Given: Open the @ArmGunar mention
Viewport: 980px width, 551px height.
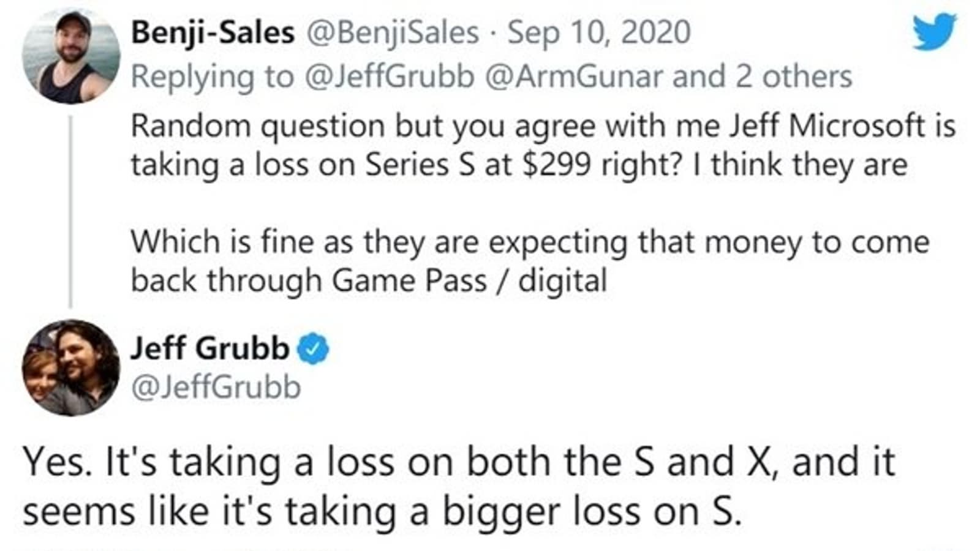Looking at the screenshot, I should point(574,77).
